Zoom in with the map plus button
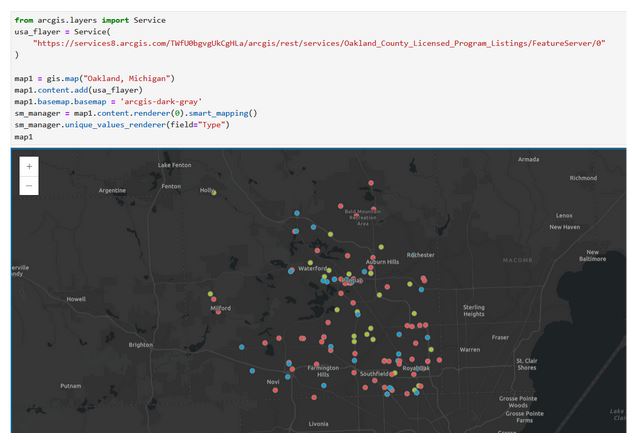The width and height of the screenshot is (632, 448). click(29, 167)
